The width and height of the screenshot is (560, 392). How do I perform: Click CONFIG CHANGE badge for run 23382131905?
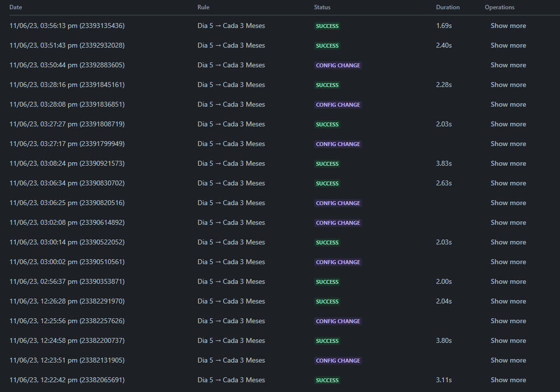click(338, 361)
